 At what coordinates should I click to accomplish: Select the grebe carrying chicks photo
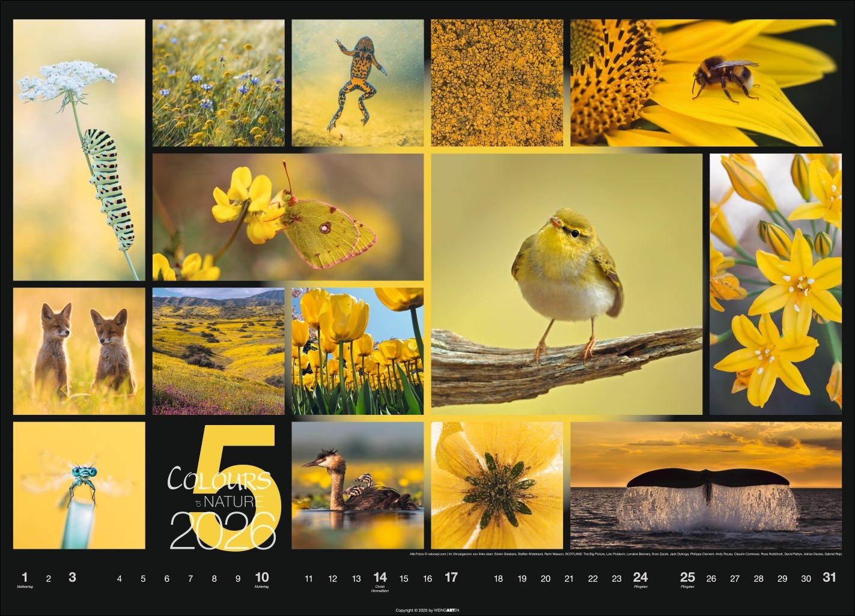pyautogui.click(x=358, y=485)
